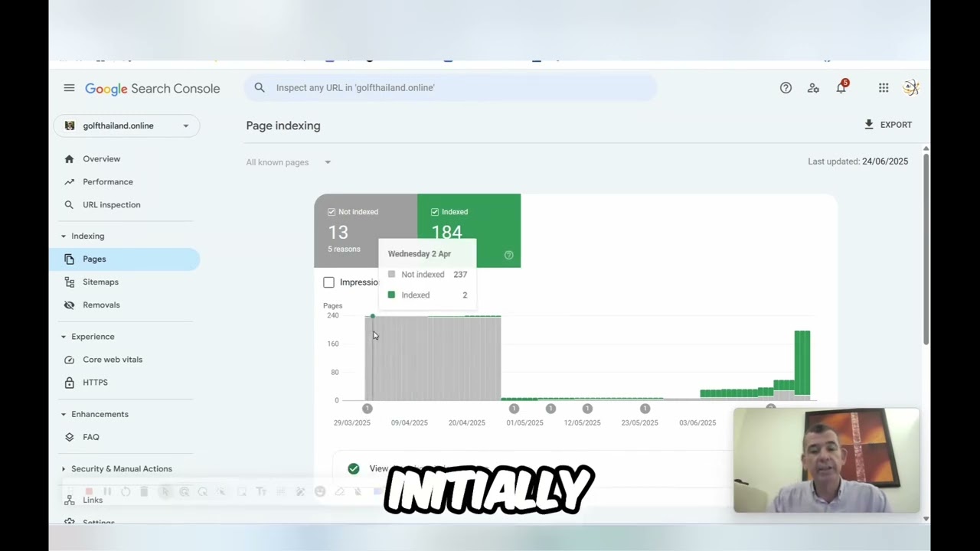Image resolution: width=980 pixels, height=551 pixels.
Task: Click the Pages document icon
Action: pos(69,259)
